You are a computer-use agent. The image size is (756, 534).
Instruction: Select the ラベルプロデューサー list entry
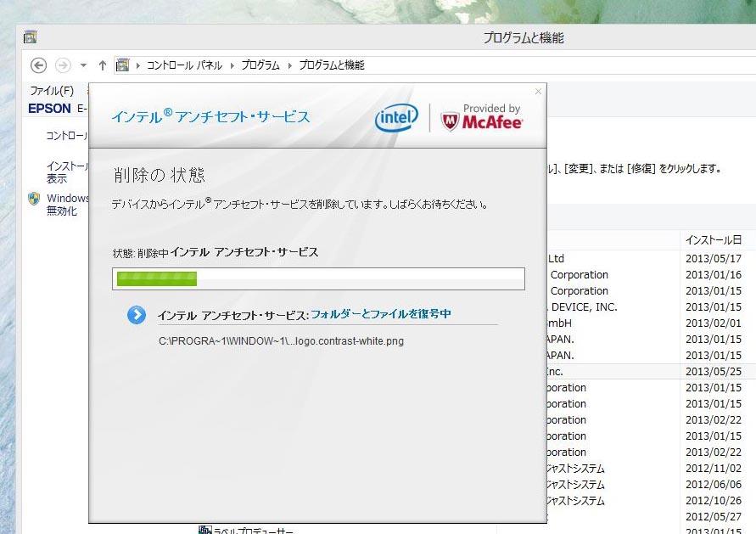click(254, 531)
